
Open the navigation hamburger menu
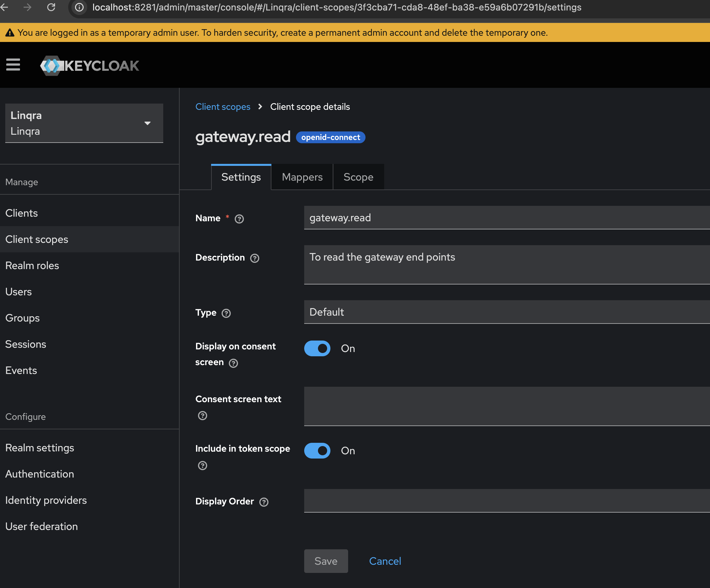(13, 65)
